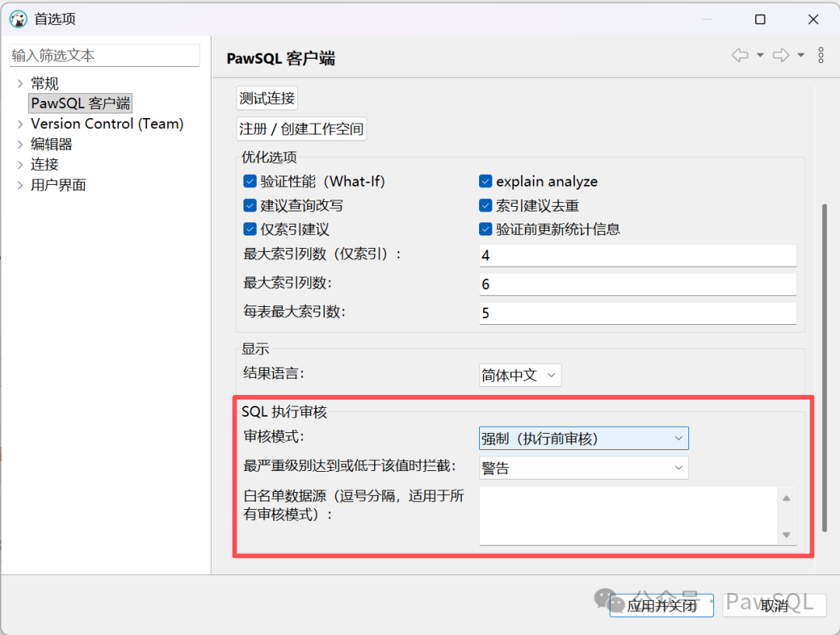Viewport: 840px width, 635px height.
Task: Select PawSQL 客户端 in the tree
Action: [x=80, y=103]
